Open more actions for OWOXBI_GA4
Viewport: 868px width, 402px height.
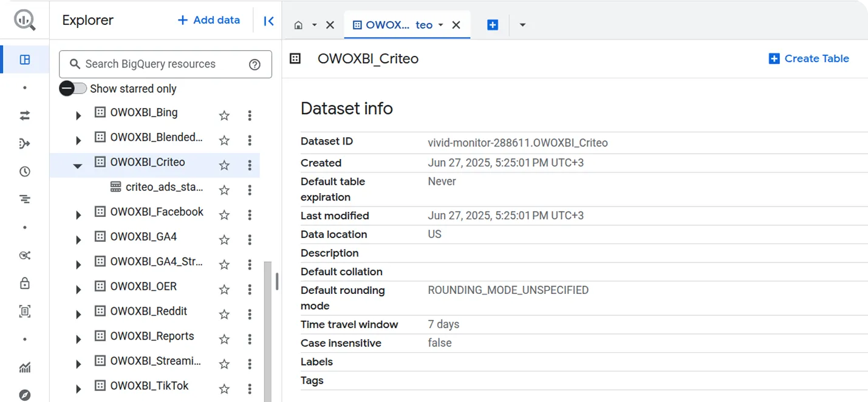click(x=250, y=240)
